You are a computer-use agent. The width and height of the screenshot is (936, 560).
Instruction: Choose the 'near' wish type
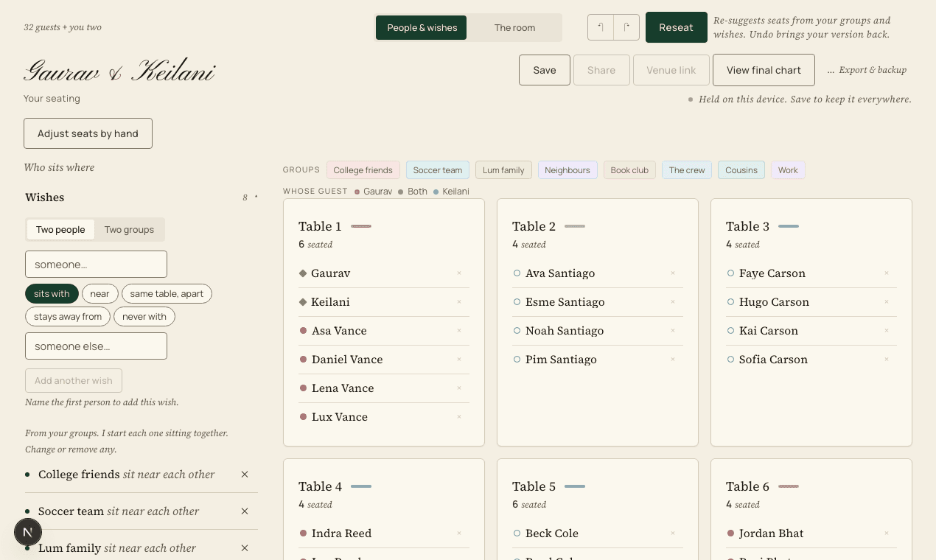(99, 294)
